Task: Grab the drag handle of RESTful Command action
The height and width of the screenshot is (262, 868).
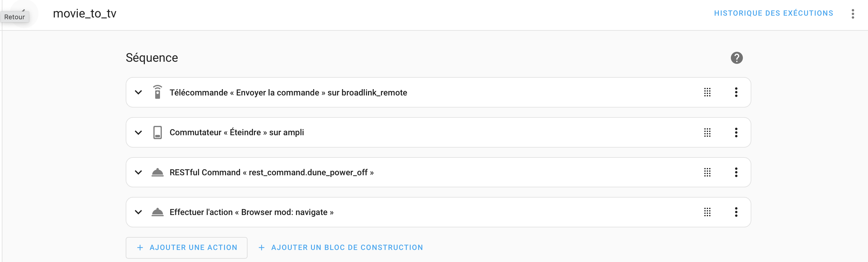Action: pos(707,172)
